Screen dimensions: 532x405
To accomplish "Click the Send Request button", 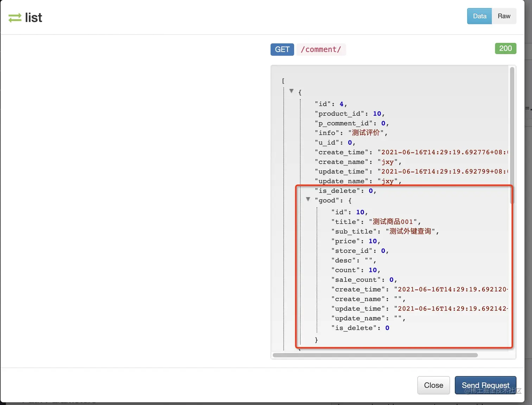I will point(486,385).
